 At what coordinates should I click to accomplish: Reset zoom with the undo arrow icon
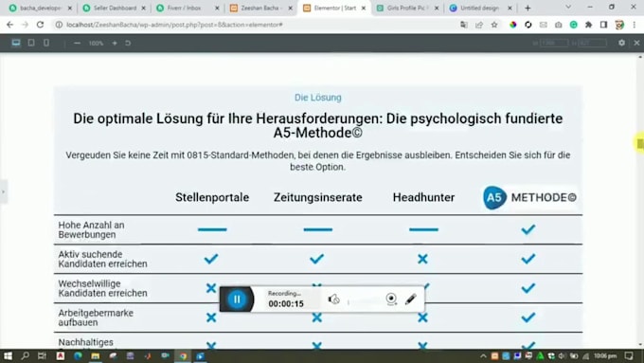tap(128, 43)
